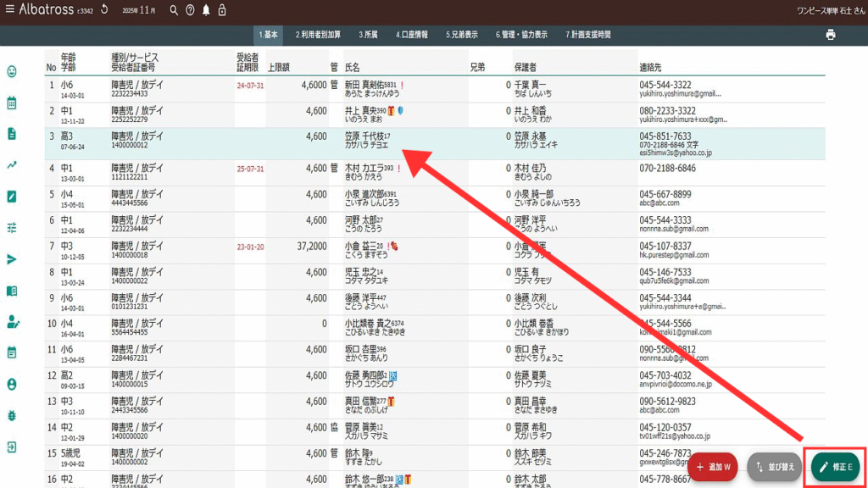Open the smiley face sidebar icon
This screenshot has width=868, height=488.
(12, 72)
